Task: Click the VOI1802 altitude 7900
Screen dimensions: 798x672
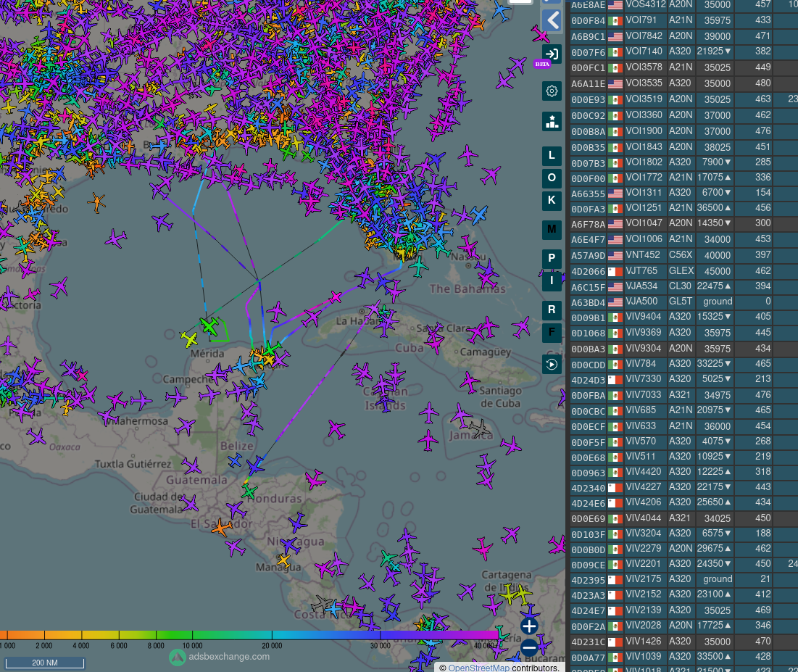Action: [x=717, y=162]
